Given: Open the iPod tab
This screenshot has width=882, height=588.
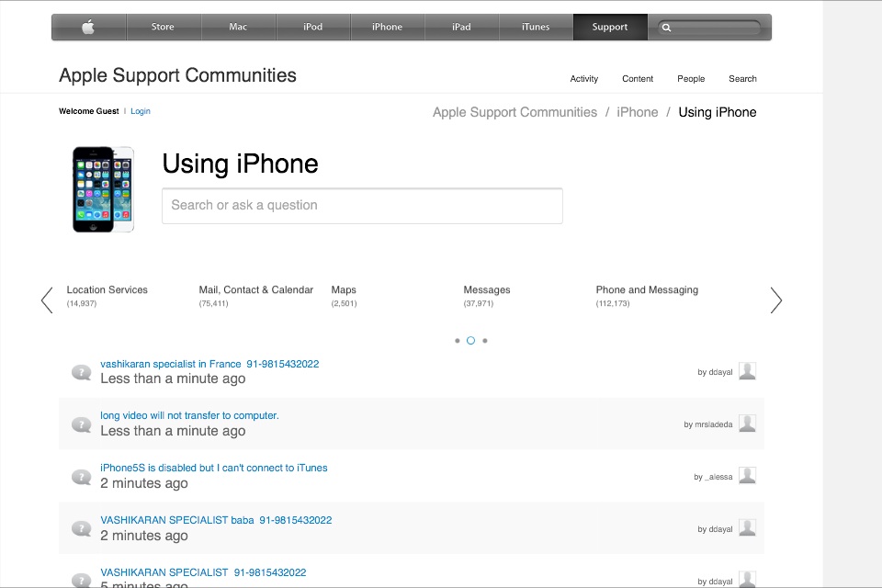Looking at the screenshot, I should coord(312,27).
